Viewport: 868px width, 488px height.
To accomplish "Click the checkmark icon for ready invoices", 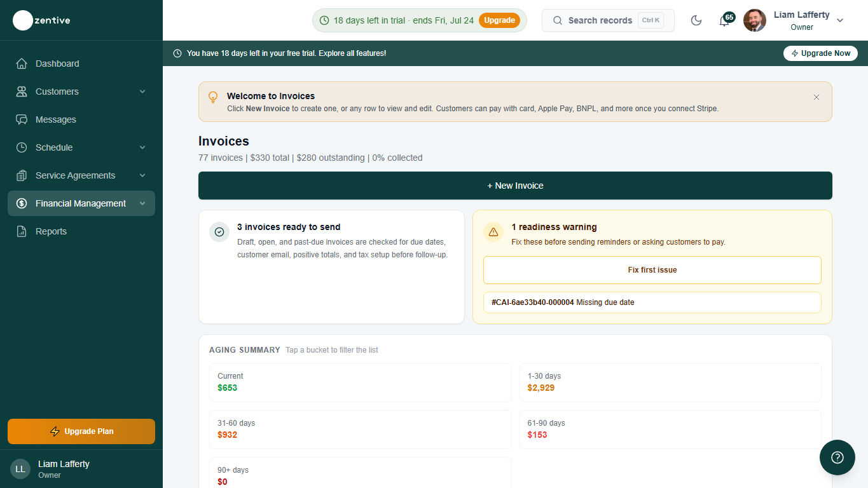I will tap(219, 232).
